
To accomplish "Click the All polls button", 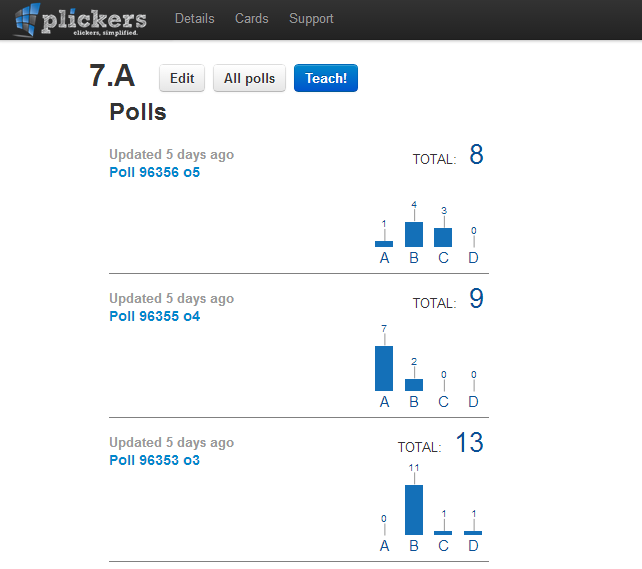I will (x=249, y=78).
